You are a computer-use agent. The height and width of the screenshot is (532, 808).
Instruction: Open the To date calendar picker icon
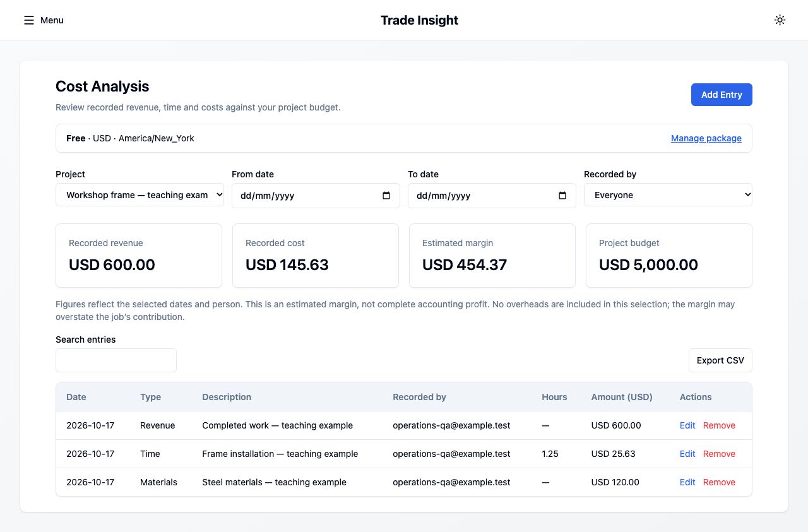point(562,196)
